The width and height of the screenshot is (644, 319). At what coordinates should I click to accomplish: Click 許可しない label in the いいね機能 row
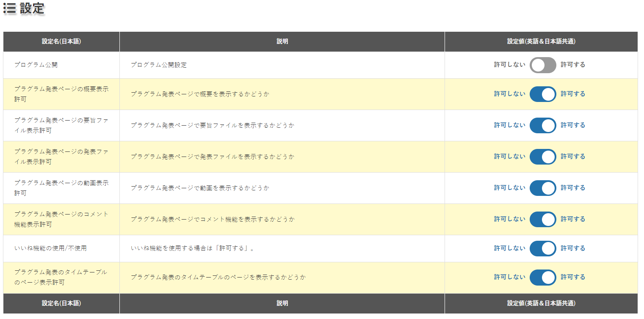[509, 249]
